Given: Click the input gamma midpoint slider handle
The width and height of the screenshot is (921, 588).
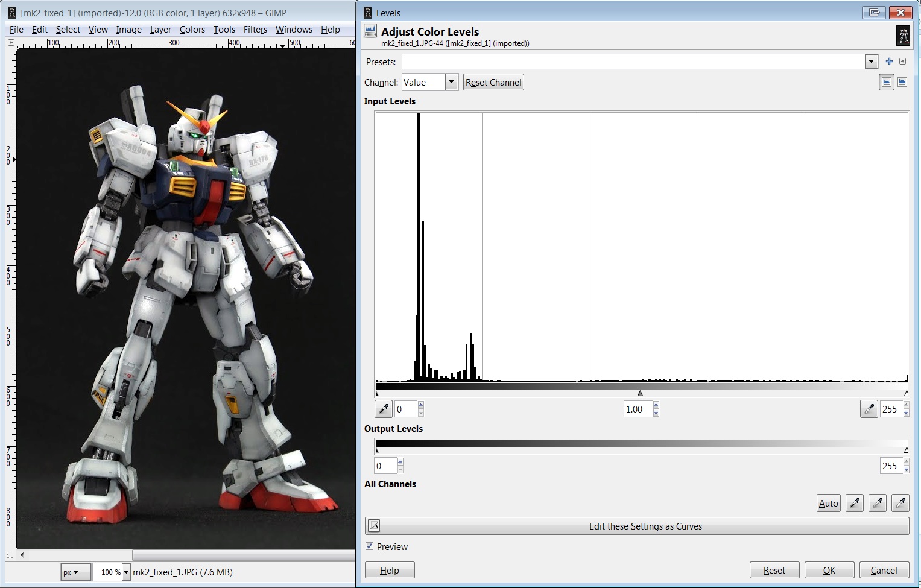Looking at the screenshot, I should [x=640, y=393].
